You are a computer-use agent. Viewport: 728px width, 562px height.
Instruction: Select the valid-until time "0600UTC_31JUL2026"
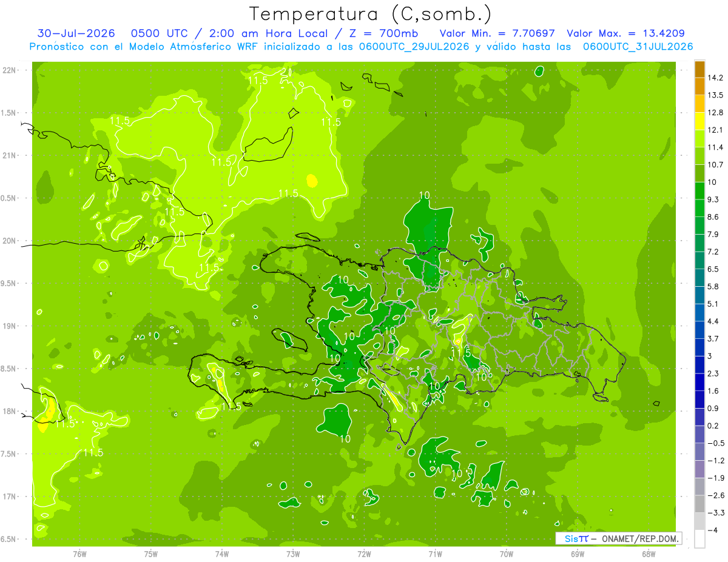638,47
